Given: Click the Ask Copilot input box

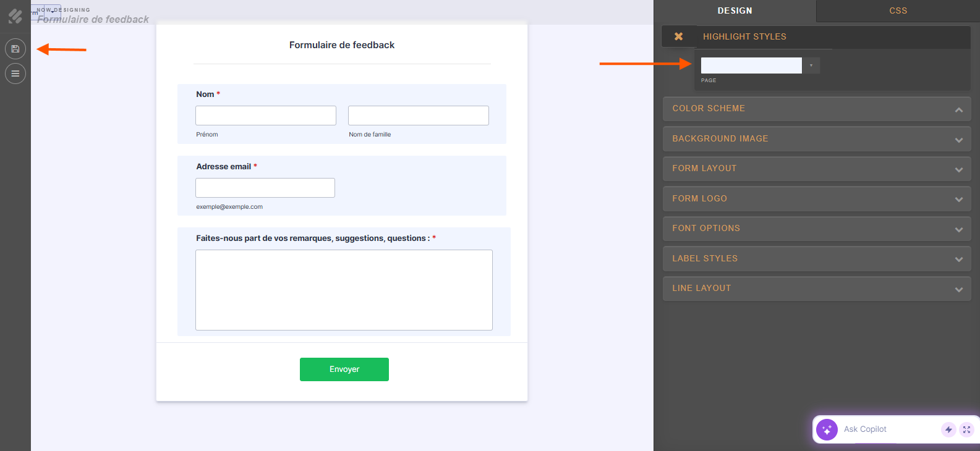Looking at the screenshot, I should (x=889, y=429).
